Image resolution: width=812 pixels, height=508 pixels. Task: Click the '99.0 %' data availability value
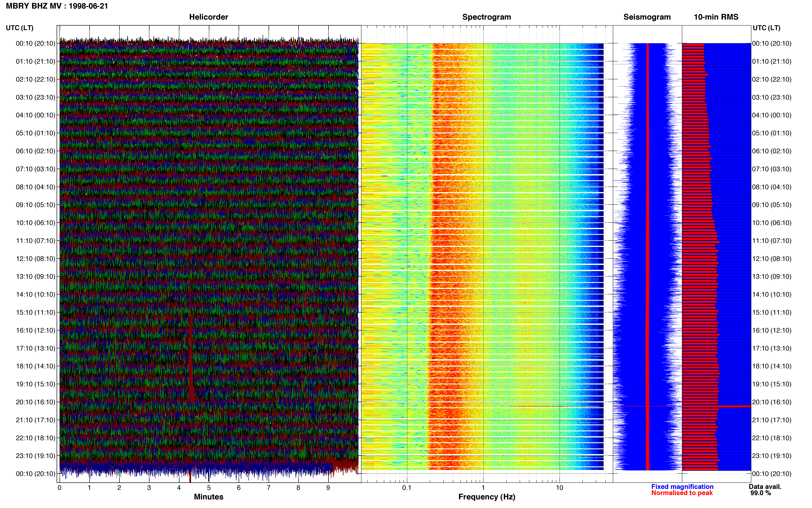point(761,493)
